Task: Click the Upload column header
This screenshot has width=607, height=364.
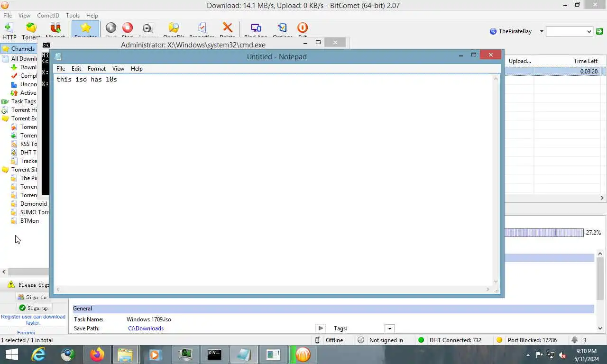Action: coord(520,61)
